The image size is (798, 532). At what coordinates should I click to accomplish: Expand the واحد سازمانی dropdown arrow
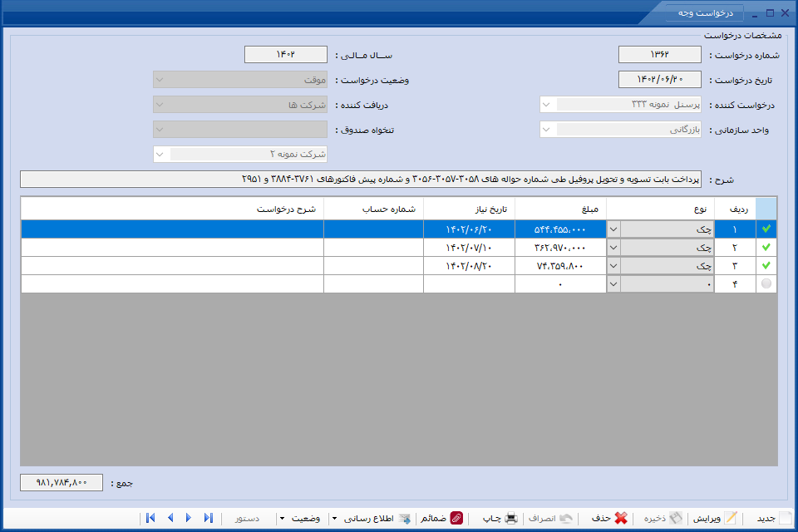point(546,130)
